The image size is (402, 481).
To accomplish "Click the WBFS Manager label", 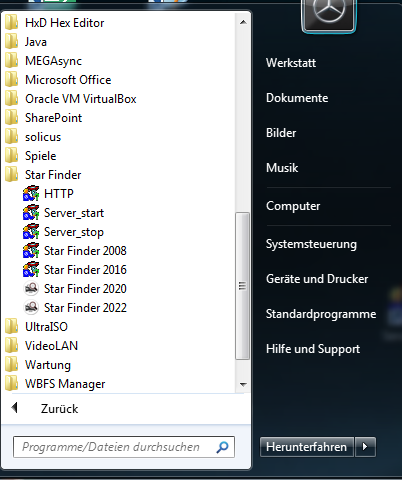I will click(x=65, y=384).
